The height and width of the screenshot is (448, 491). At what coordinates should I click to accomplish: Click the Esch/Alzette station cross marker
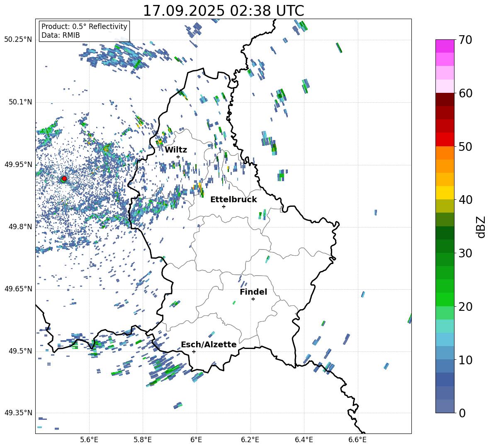pos(194,351)
